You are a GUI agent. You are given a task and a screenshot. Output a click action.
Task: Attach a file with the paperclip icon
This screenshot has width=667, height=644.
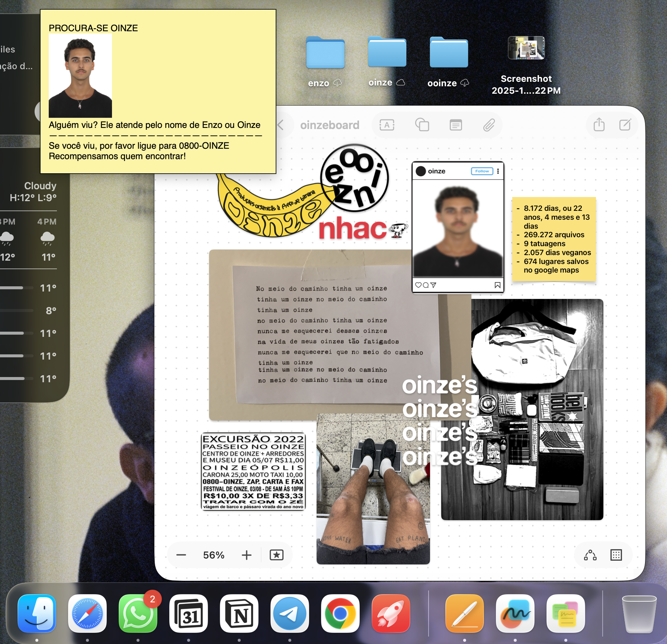(x=489, y=125)
